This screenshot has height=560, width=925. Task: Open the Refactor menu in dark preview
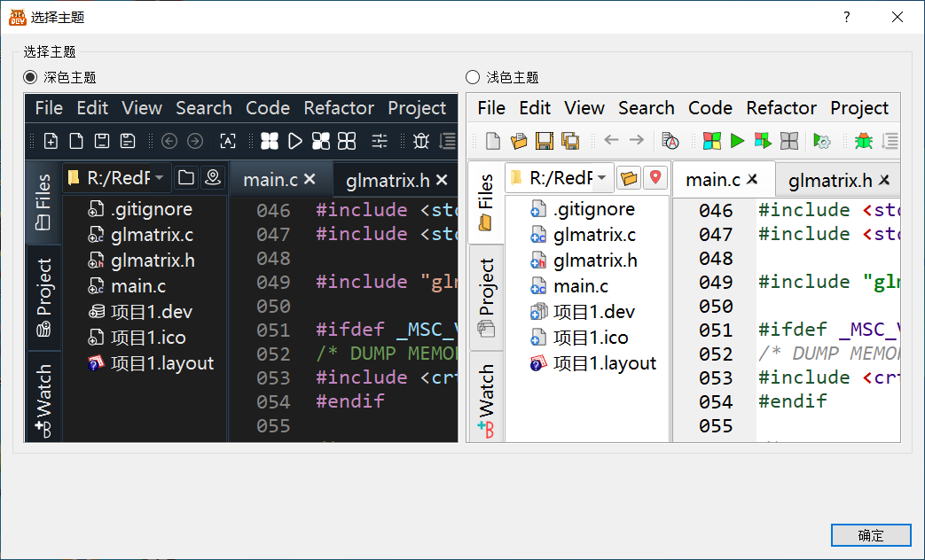pos(339,108)
